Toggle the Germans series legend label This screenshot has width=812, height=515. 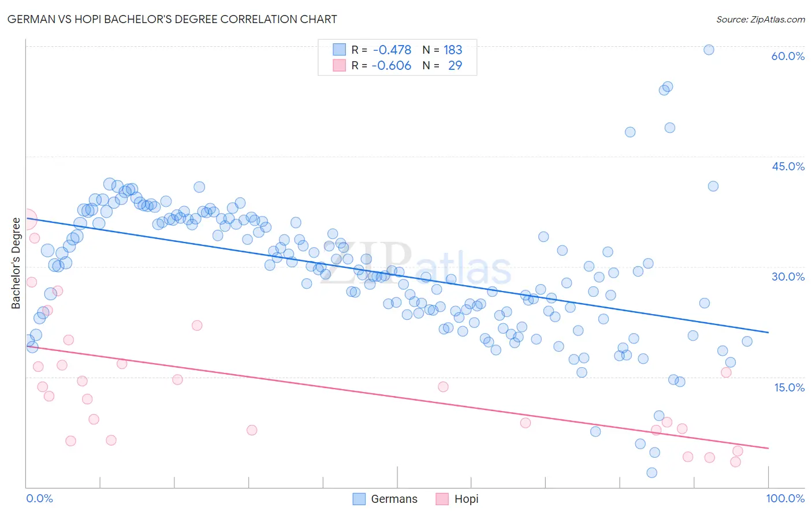[394, 499]
